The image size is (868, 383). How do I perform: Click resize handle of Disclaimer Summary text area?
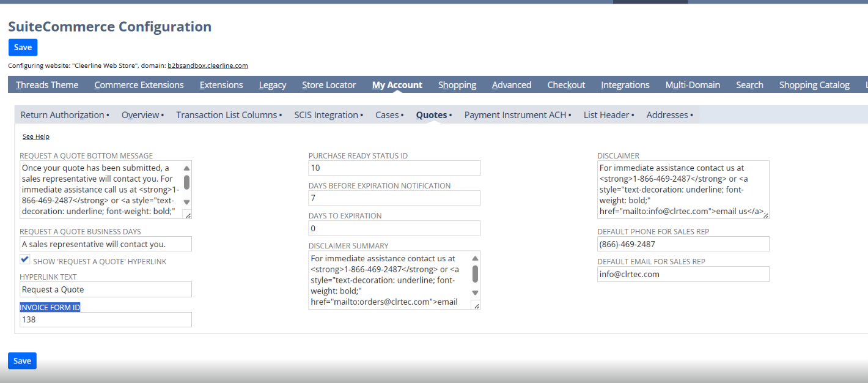tap(476, 305)
